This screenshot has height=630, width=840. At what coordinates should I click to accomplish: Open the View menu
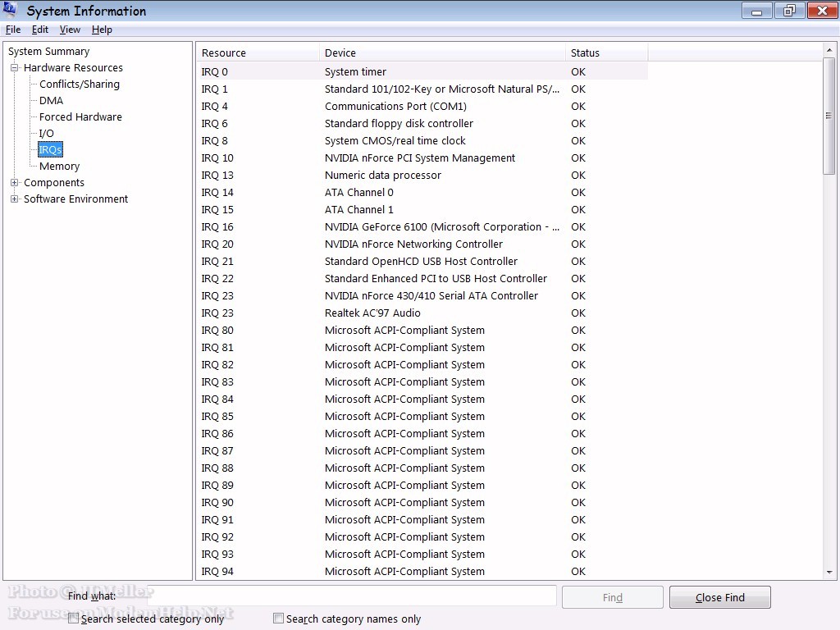(x=70, y=30)
